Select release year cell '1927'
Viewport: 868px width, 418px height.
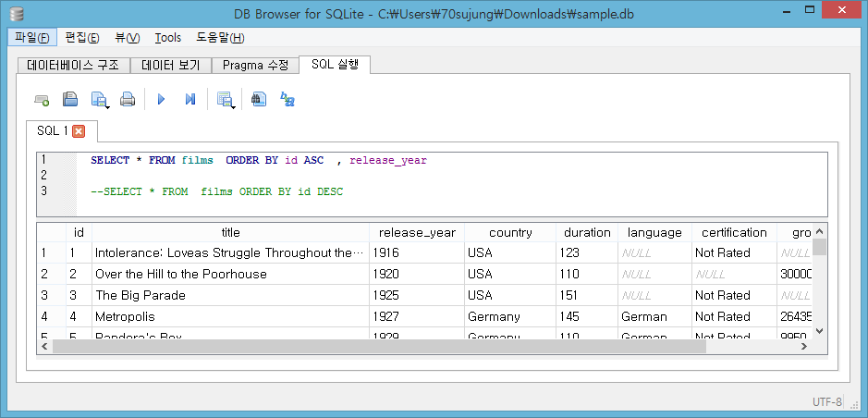pyautogui.click(x=417, y=316)
